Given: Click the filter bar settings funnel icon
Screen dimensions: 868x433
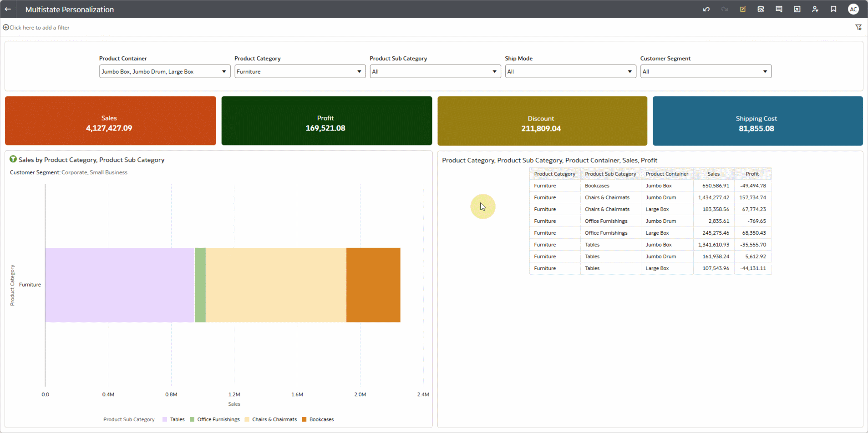Looking at the screenshot, I should [x=858, y=27].
